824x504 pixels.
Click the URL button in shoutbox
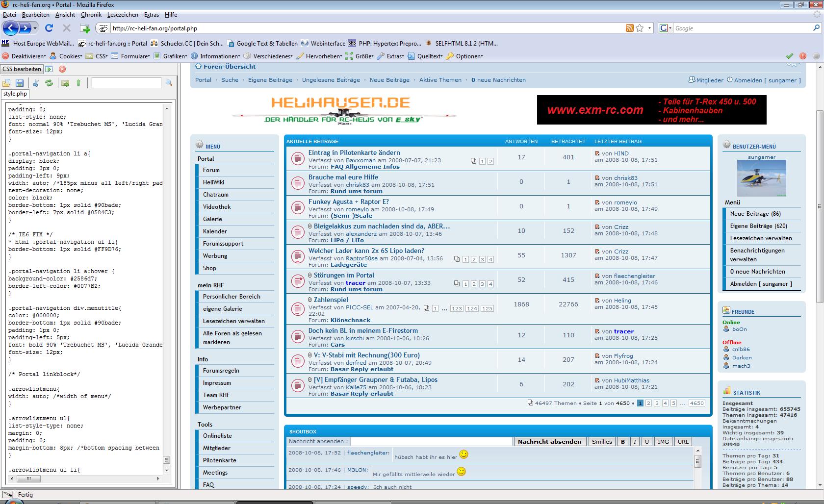[683, 441]
